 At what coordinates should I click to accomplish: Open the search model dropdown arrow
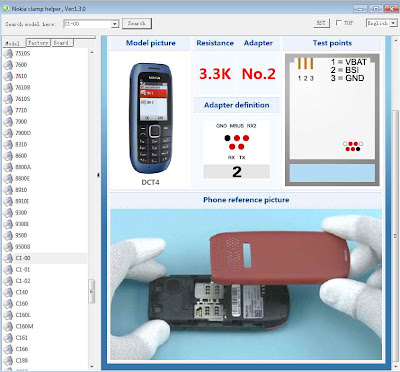(115, 24)
